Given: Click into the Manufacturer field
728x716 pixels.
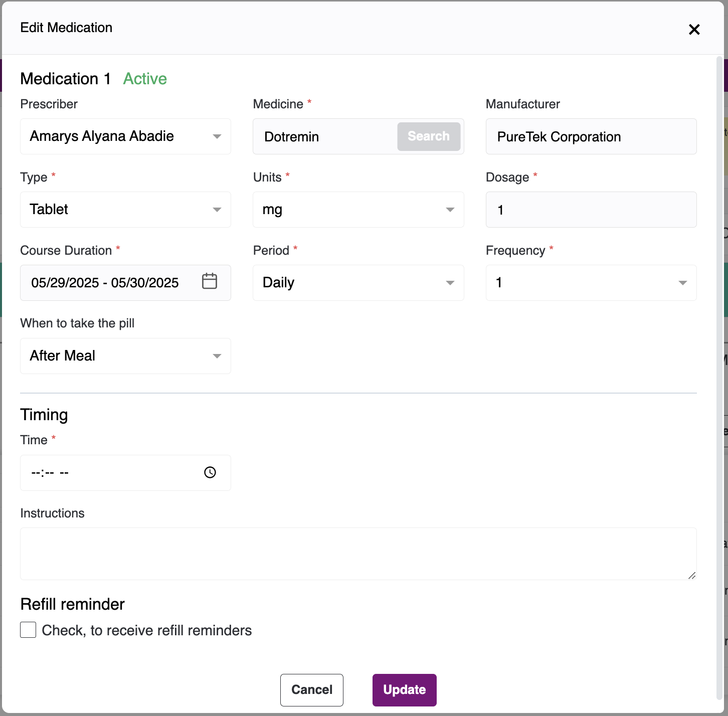Looking at the screenshot, I should (591, 136).
